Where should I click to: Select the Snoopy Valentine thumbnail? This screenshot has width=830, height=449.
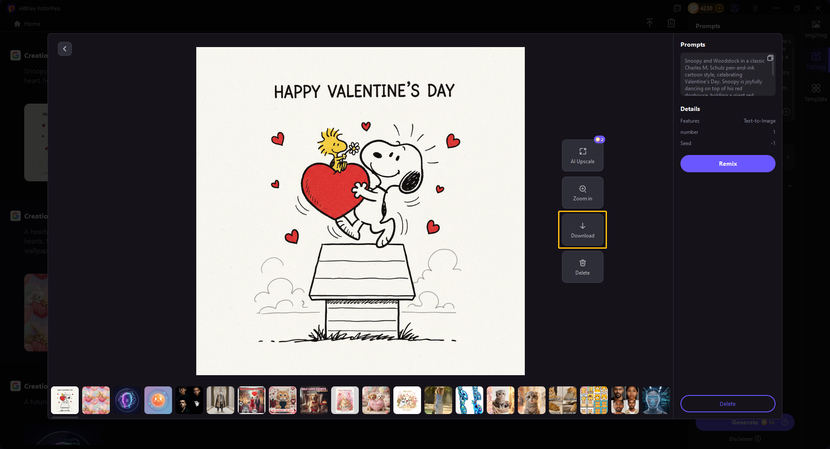[65, 400]
